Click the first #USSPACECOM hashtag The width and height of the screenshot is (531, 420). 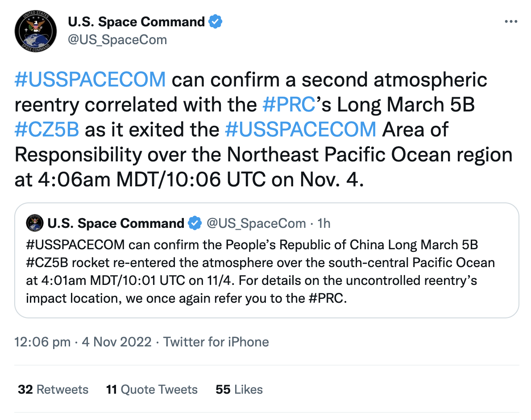90,80
